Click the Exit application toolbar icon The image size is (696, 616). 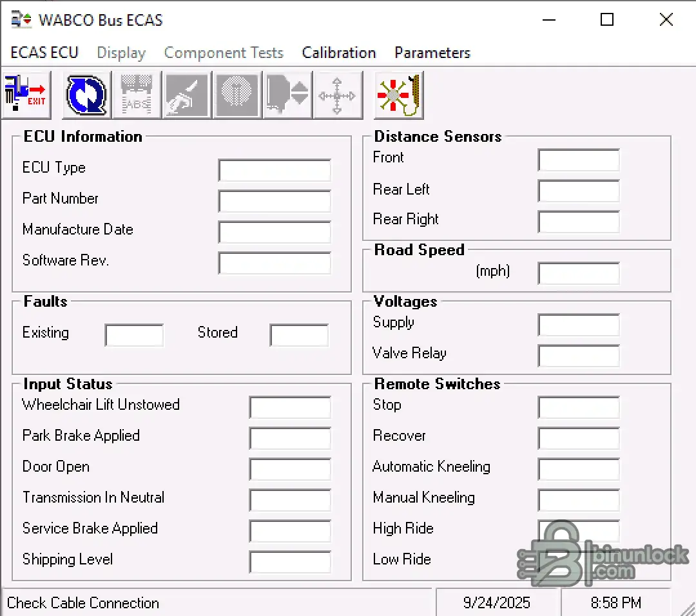(26, 95)
